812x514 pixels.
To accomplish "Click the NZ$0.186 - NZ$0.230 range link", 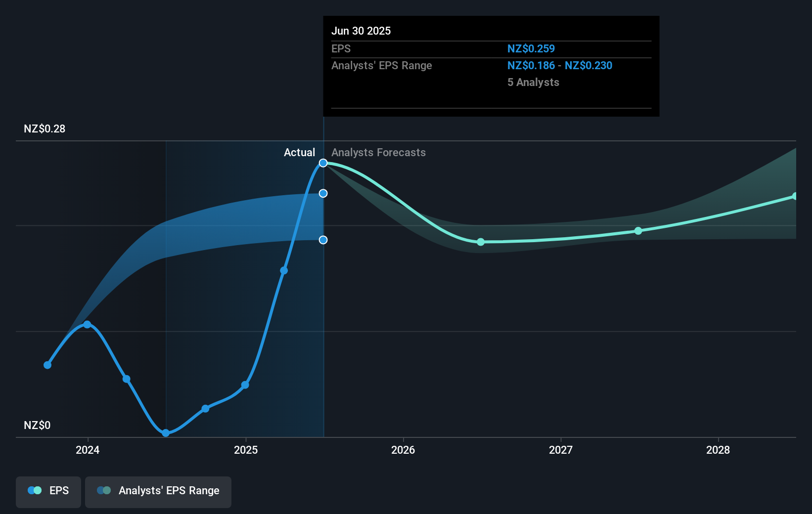I will tap(559, 65).
